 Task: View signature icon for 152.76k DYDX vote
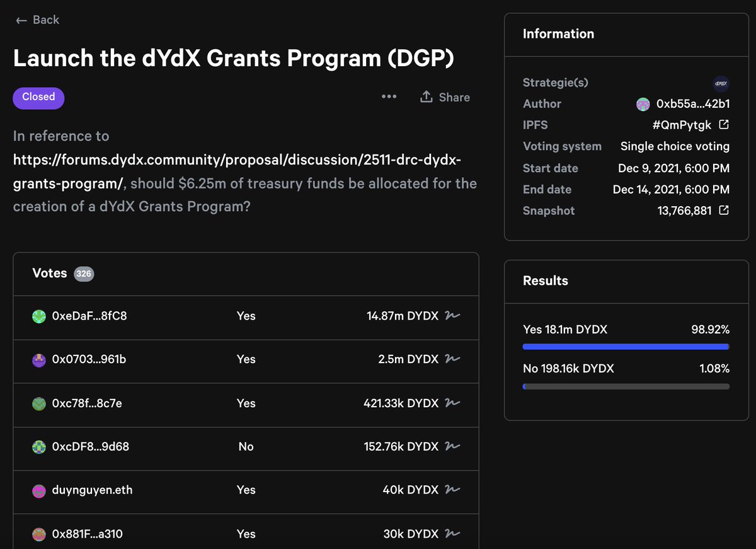(x=452, y=446)
